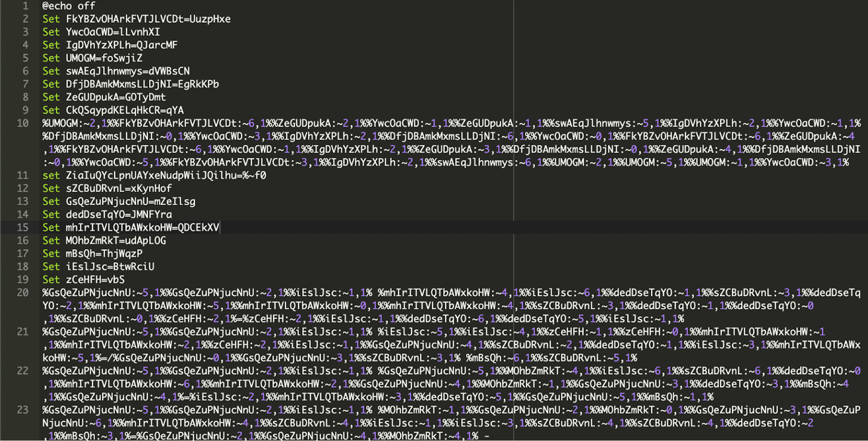
Task: Click 'ZiaIuQYcLpnUAYxeNudpWiiJQilhu=%~f0' on line 11
Action: 166,175
